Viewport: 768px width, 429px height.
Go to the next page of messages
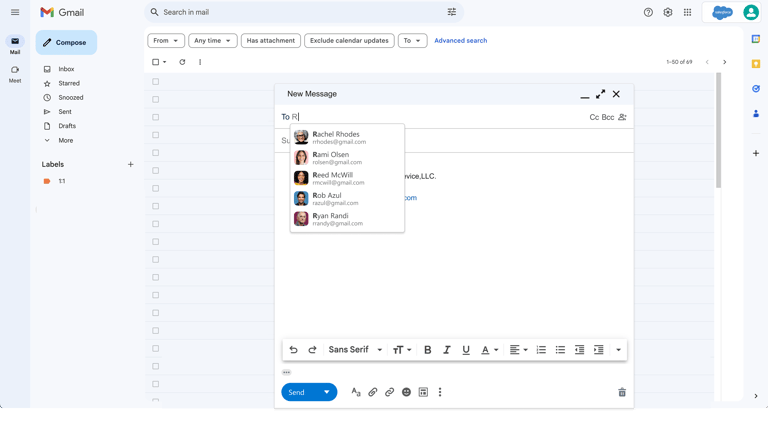724,62
